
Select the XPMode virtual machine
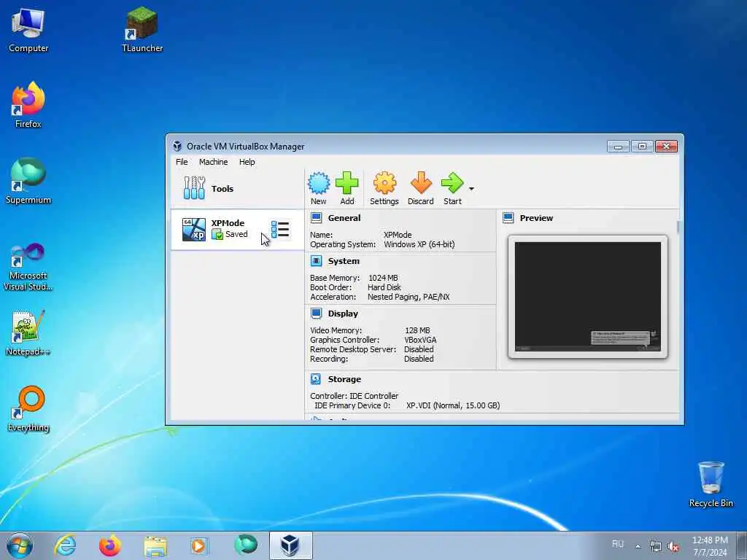click(x=237, y=230)
